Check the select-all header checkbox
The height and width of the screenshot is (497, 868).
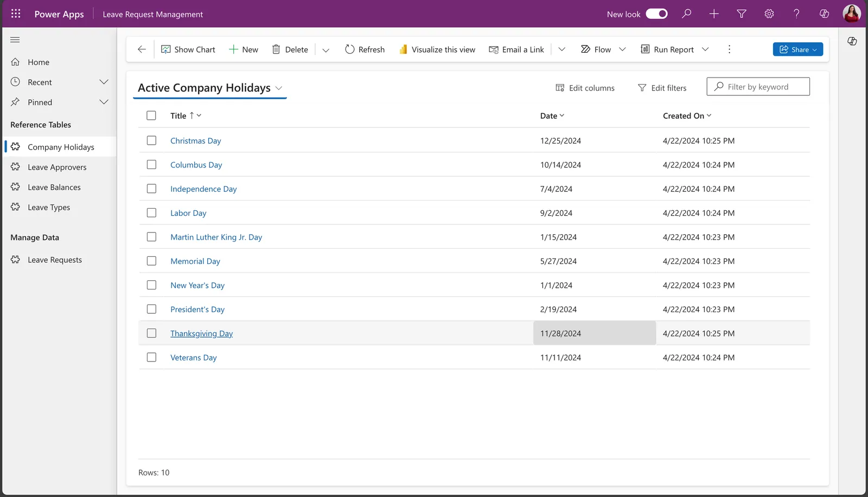pyautogui.click(x=151, y=115)
